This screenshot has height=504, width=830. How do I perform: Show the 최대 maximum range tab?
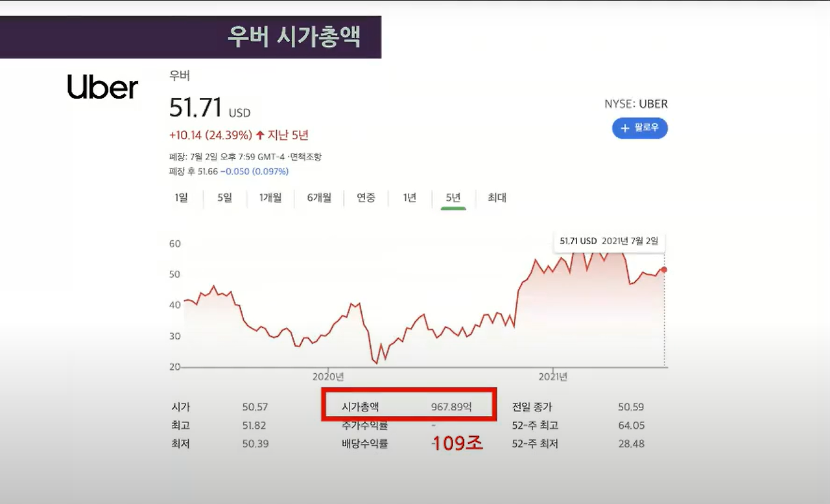click(x=497, y=198)
